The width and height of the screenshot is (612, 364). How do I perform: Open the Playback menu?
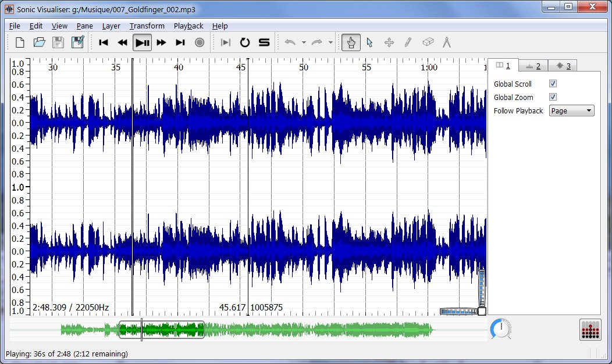pos(188,26)
